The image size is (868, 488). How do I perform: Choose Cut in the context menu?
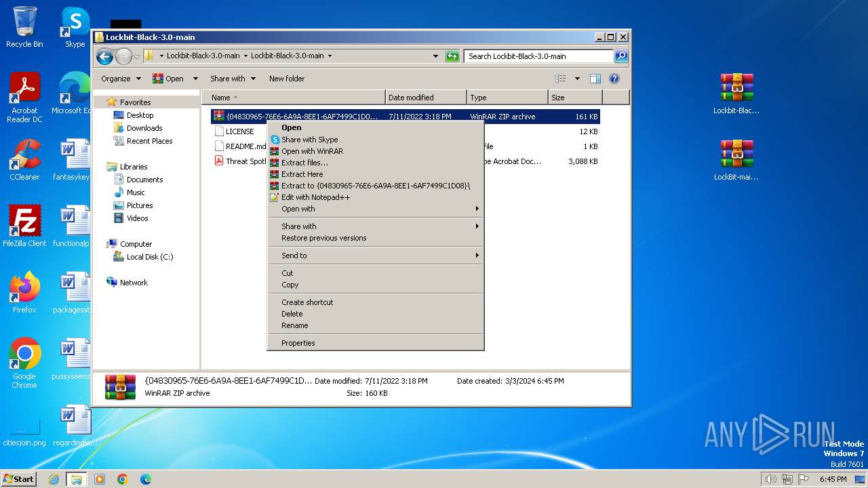376,273
